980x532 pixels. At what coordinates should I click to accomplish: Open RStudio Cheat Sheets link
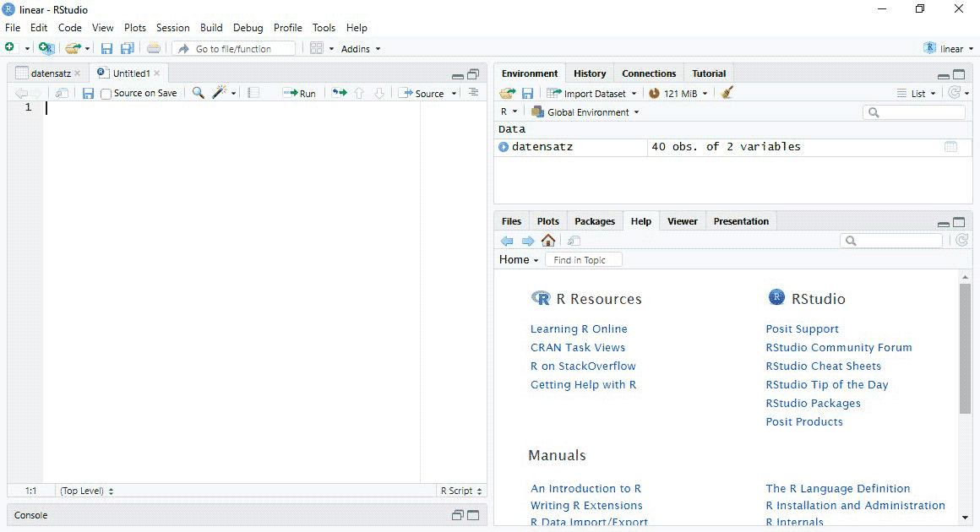(x=823, y=366)
